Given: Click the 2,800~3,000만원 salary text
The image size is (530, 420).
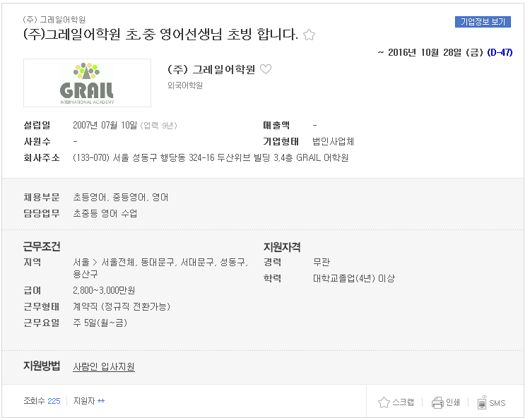Looking at the screenshot, I should point(104,290).
